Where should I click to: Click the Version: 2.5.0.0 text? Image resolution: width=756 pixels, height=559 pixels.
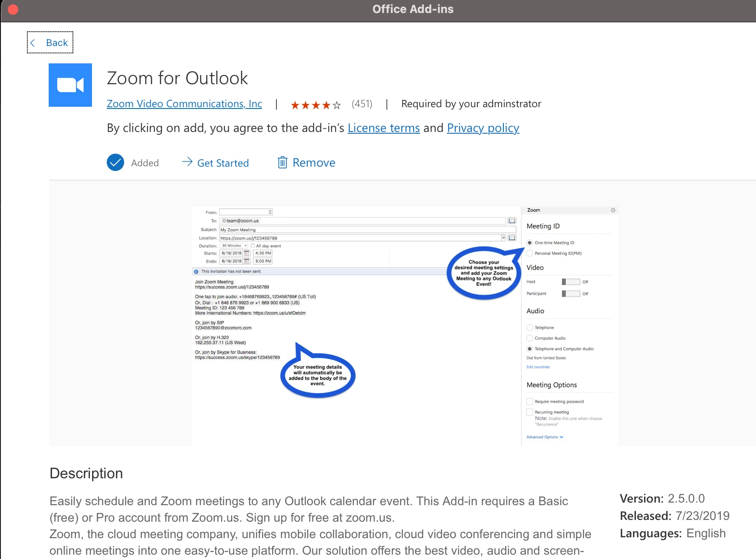(662, 498)
